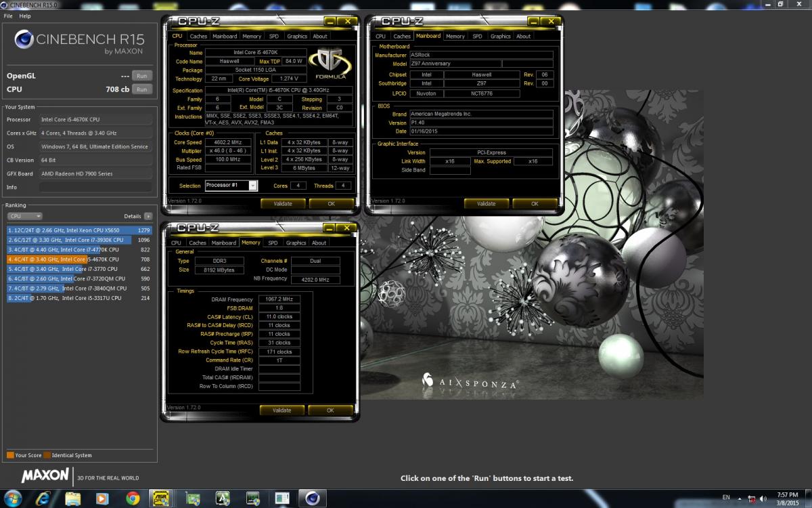Open the Processor #1 selection dropdown
Image resolution: width=812 pixels, height=508 pixels.
(231, 186)
